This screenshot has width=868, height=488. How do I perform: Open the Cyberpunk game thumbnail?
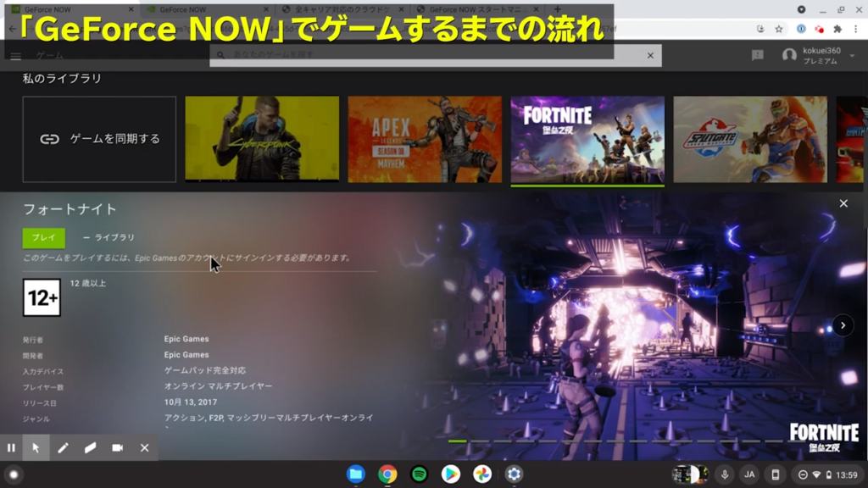(x=262, y=139)
